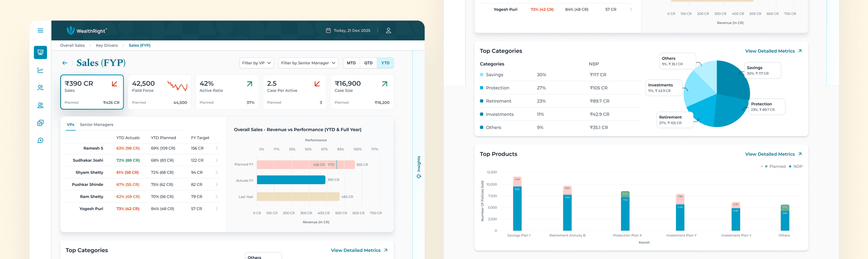Switch the period to QTD
This screenshot has width=868, height=259.
coord(368,63)
